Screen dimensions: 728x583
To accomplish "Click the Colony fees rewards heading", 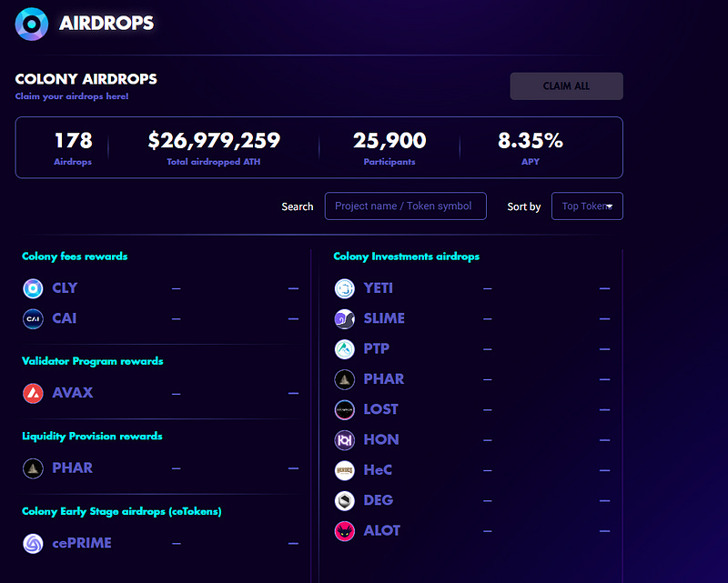I will (75, 256).
